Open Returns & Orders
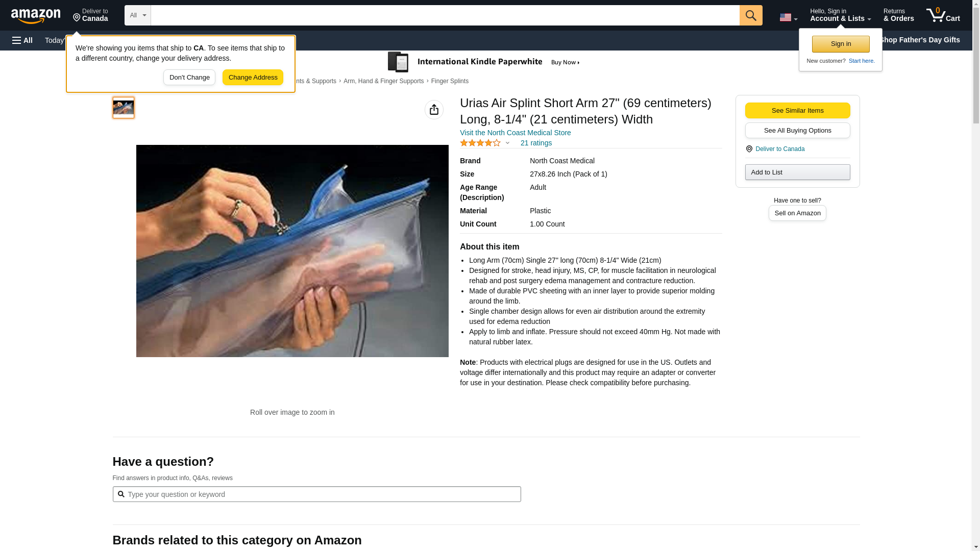 click(x=898, y=15)
